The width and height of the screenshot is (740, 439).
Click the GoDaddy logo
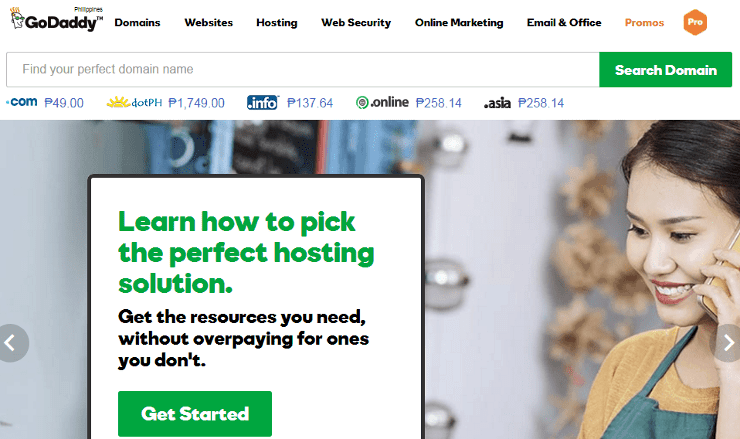[56, 20]
